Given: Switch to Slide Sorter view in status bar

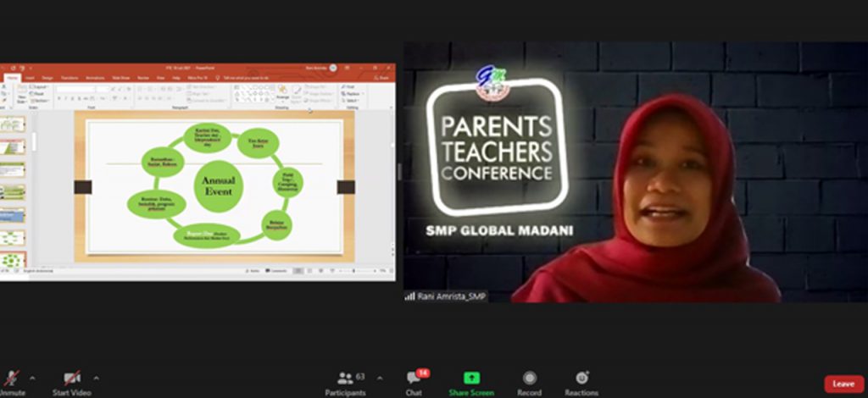Looking at the screenshot, I should 309,271.
